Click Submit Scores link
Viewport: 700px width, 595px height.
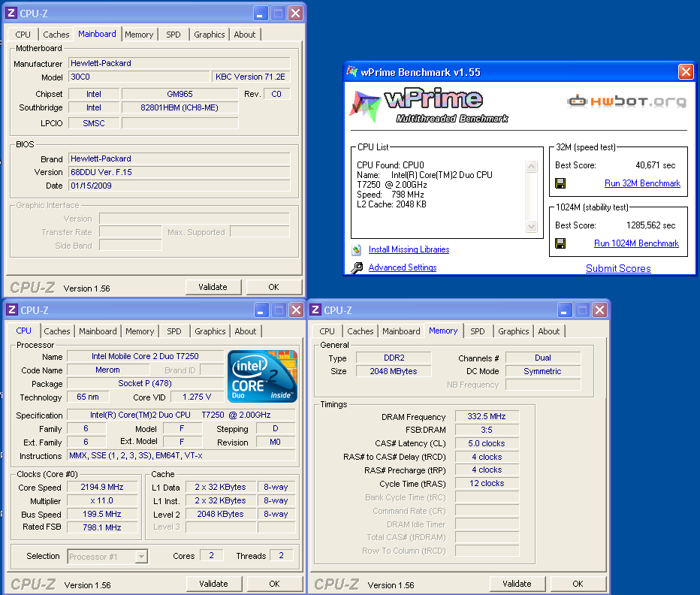[x=618, y=268]
